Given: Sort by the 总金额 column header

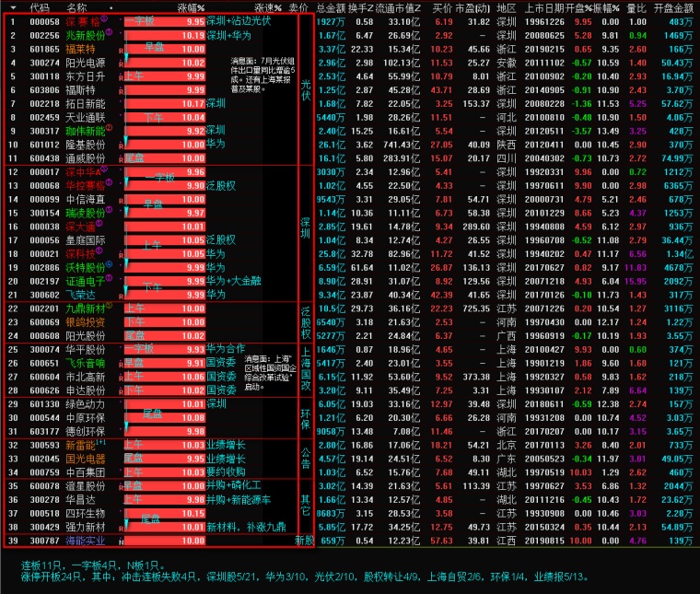Looking at the screenshot, I should pos(330,6).
